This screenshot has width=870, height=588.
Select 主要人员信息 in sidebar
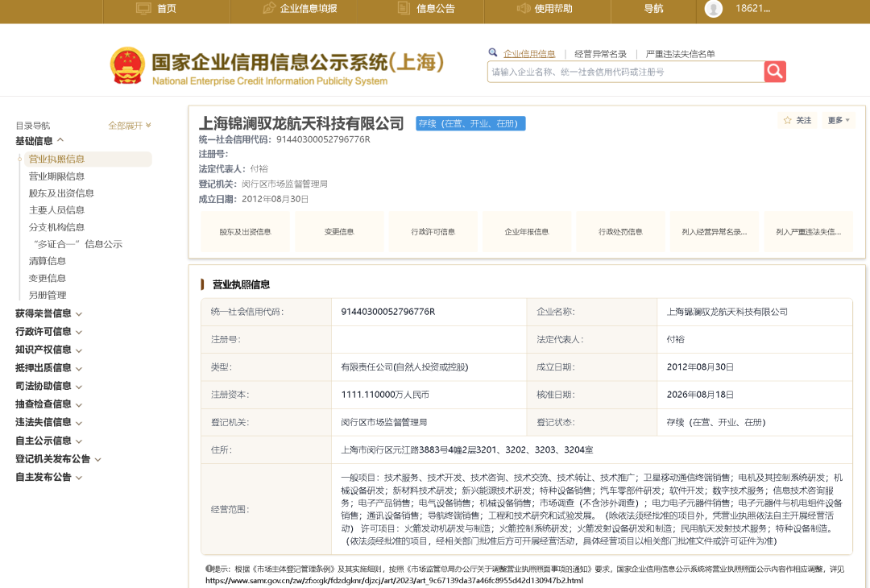point(56,210)
